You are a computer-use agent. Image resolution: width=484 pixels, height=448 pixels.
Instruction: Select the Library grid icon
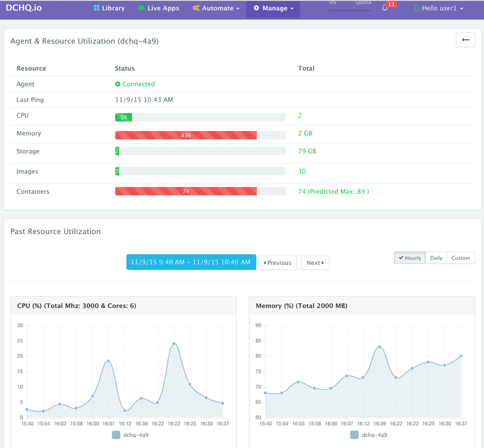pos(96,8)
